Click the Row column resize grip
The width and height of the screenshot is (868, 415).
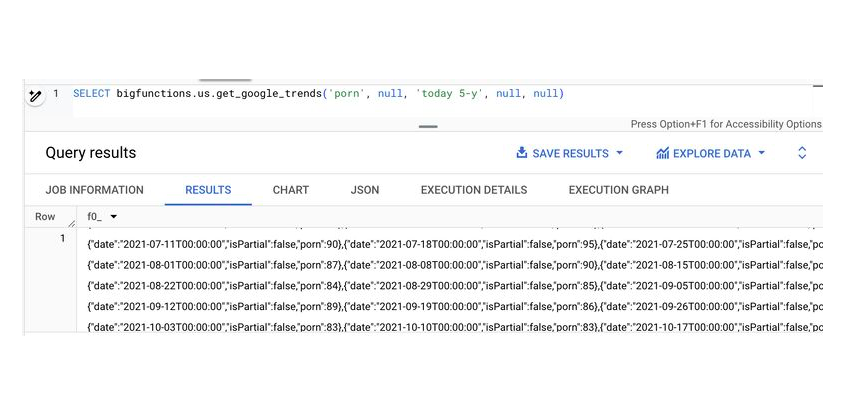tap(71, 224)
